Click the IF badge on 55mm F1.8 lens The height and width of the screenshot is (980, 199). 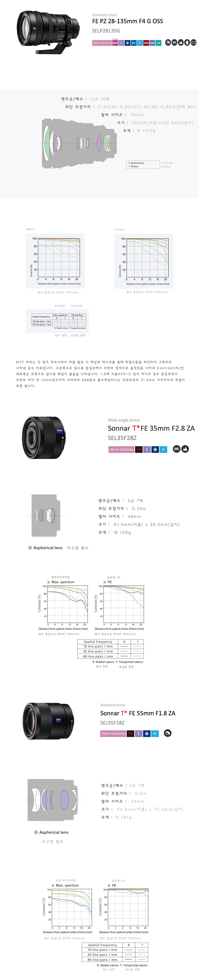pyautogui.click(x=155, y=733)
